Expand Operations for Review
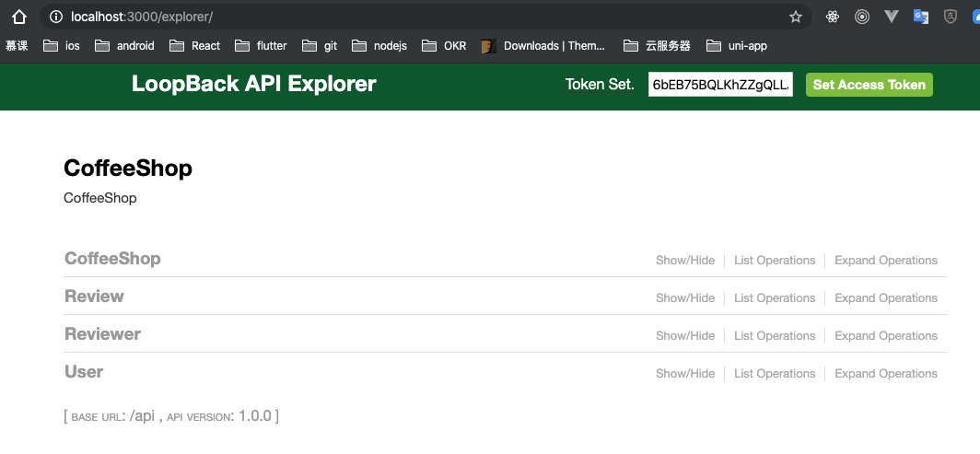 [x=886, y=297]
